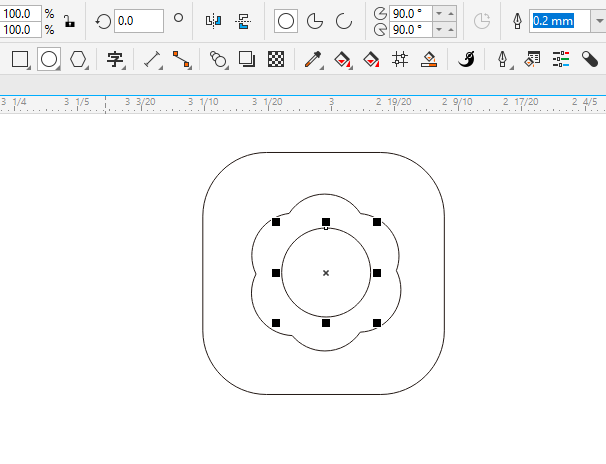Select the Drop Shadow tool
This screenshot has height=464, width=606.
coord(247,59)
